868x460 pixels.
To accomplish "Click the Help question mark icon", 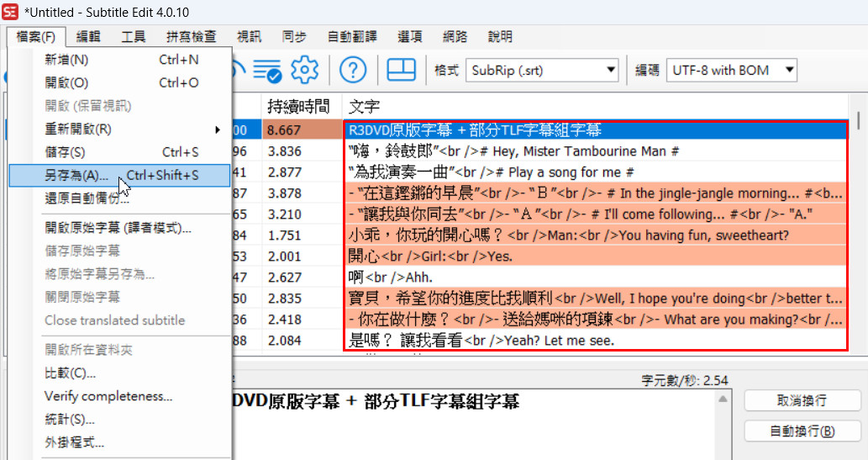I will pyautogui.click(x=353, y=71).
